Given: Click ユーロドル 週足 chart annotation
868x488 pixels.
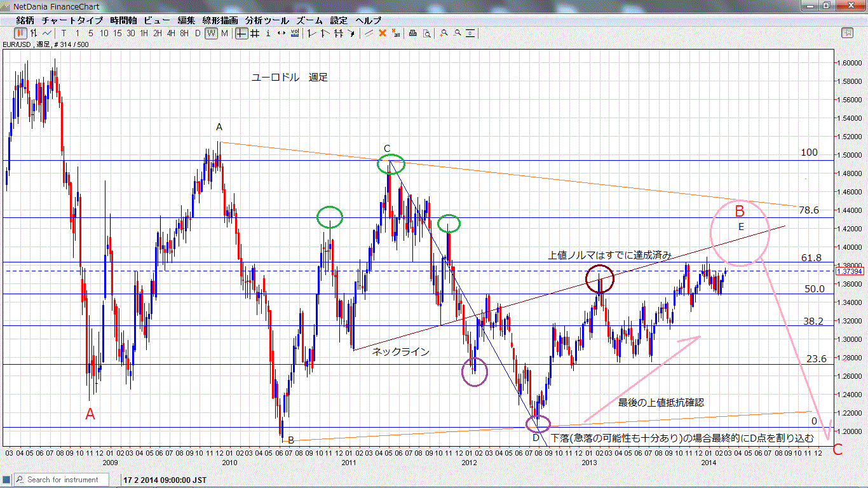Looking at the screenshot, I should coord(290,77).
